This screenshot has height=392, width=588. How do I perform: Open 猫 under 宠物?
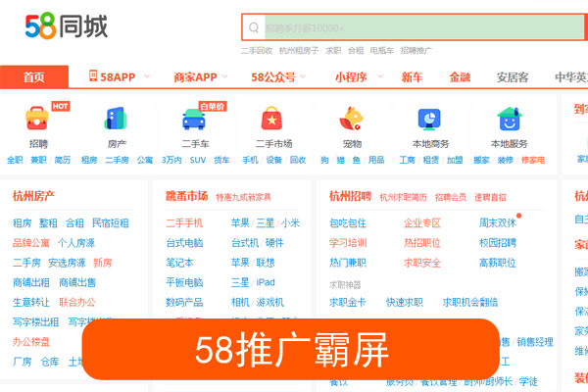click(x=340, y=160)
